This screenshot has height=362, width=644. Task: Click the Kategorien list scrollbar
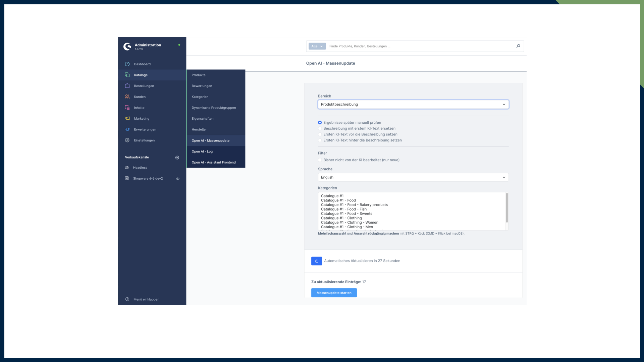tap(506, 208)
